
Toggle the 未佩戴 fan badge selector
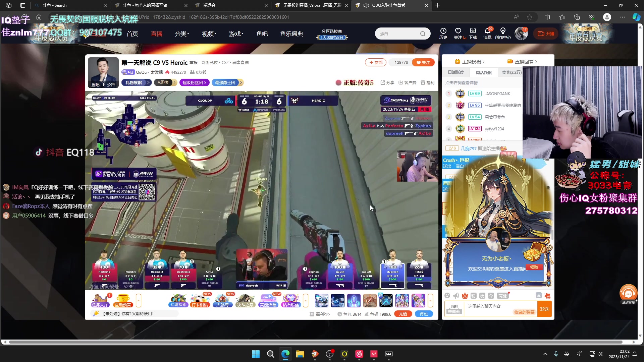(x=454, y=309)
